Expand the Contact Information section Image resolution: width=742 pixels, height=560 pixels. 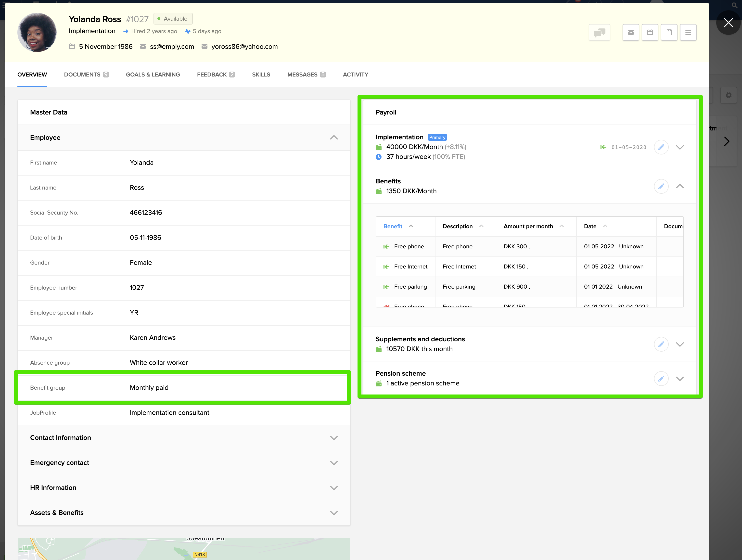click(333, 438)
